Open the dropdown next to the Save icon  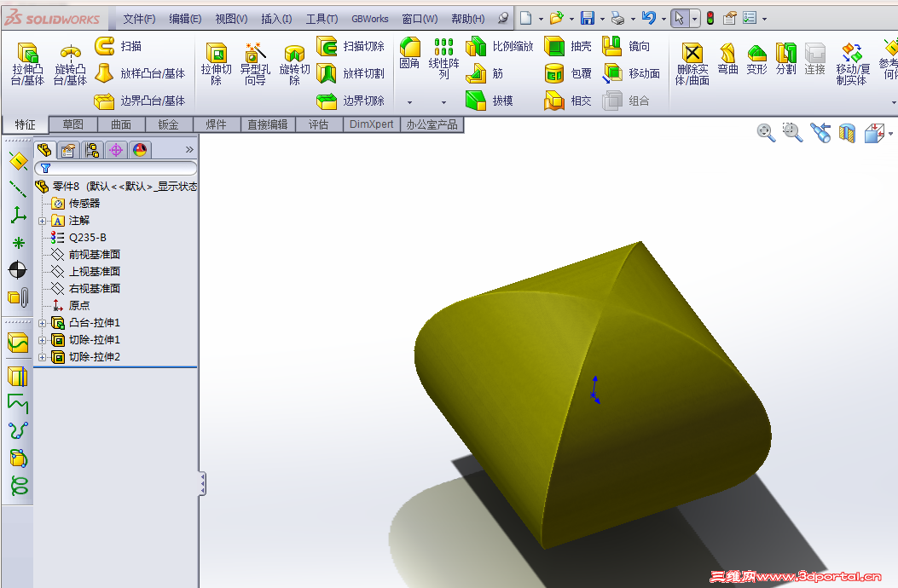(x=602, y=19)
